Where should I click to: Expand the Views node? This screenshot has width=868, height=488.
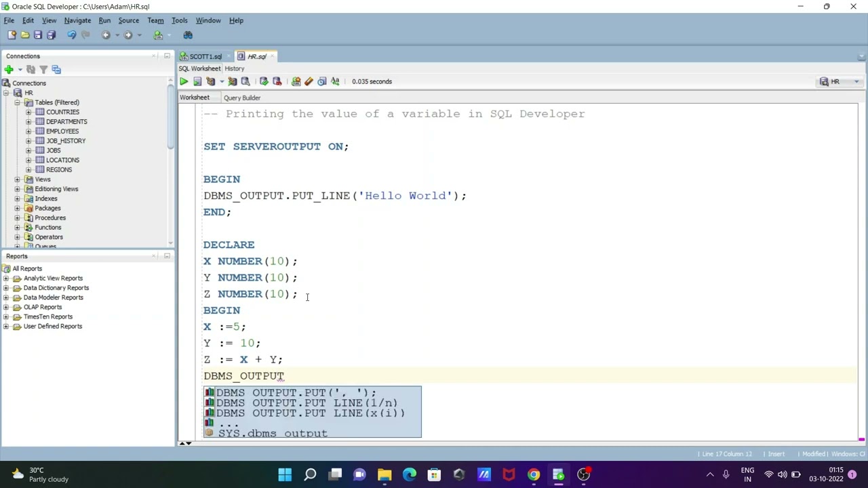click(18, 180)
